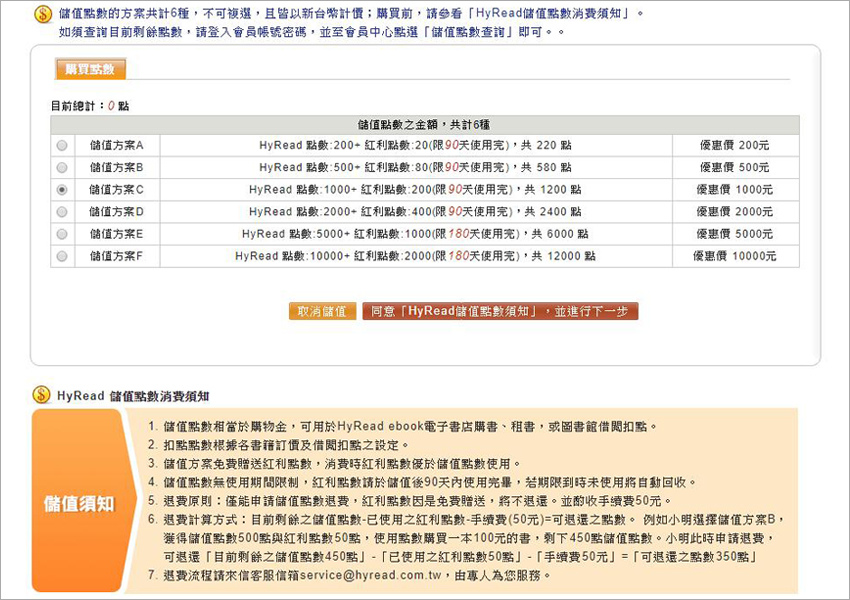Click the 優惠價 10000元 price cell

click(734, 256)
